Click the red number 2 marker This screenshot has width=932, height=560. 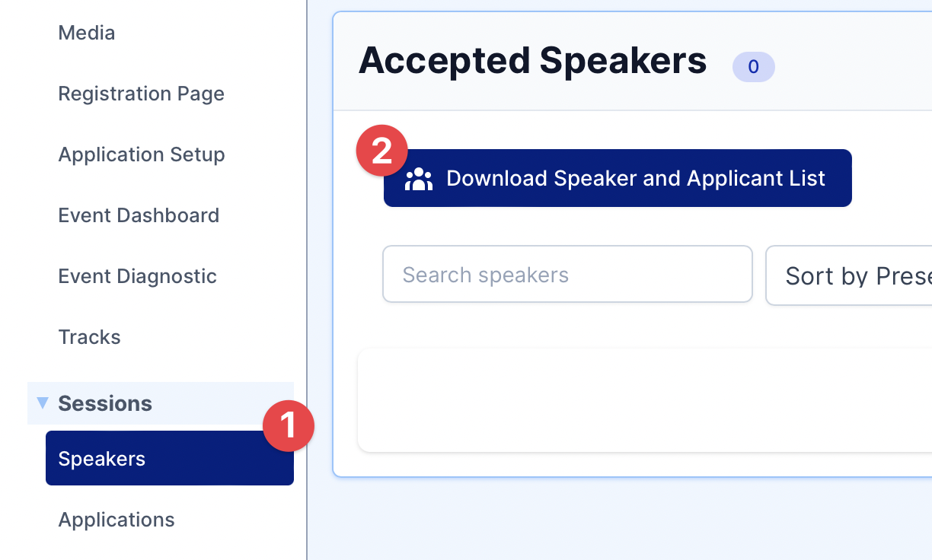(381, 151)
